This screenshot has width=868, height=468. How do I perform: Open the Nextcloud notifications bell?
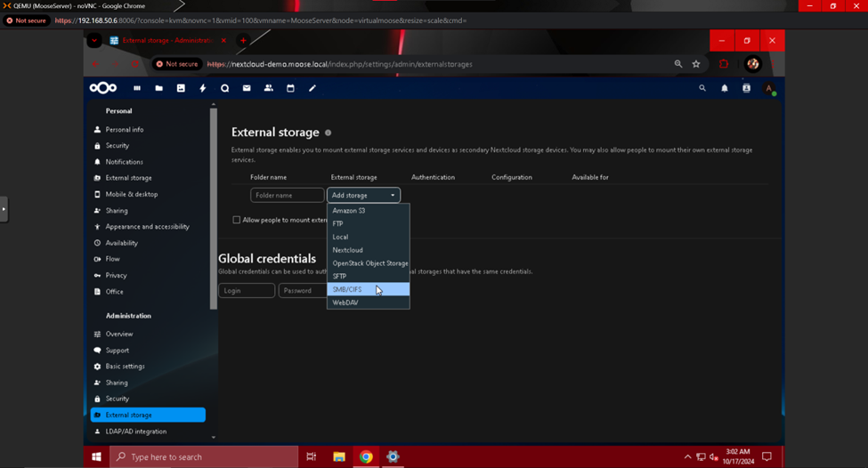pyautogui.click(x=724, y=88)
